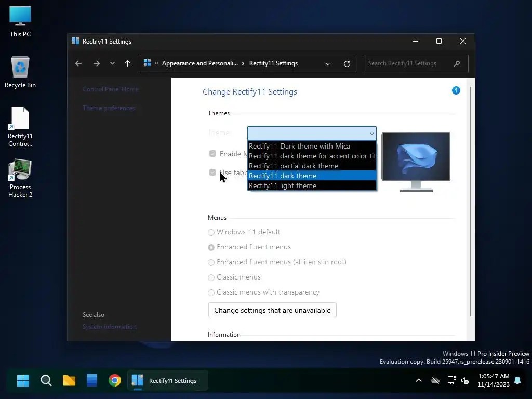Select Enhanced fluent menus radio

pyautogui.click(x=211, y=247)
